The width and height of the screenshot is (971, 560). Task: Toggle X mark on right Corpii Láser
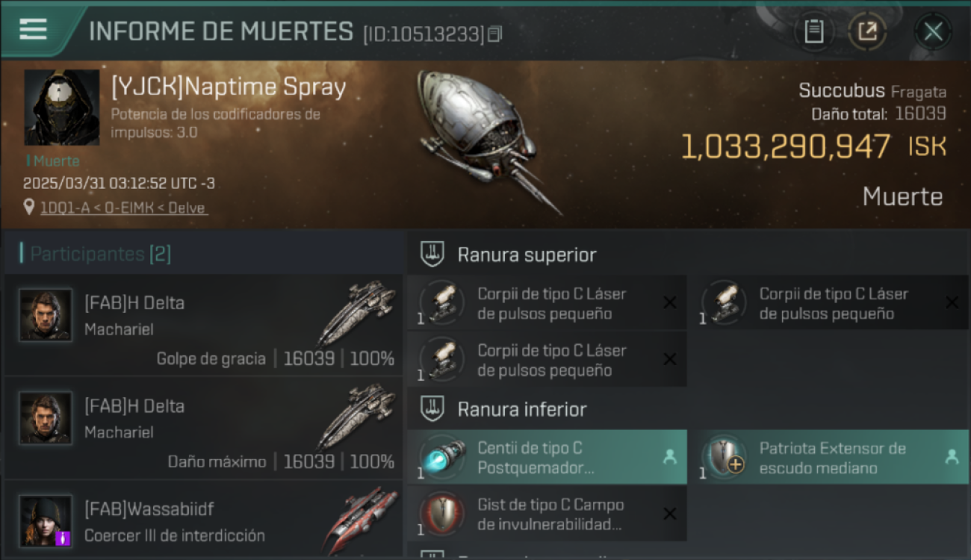[x=952, y=302]
